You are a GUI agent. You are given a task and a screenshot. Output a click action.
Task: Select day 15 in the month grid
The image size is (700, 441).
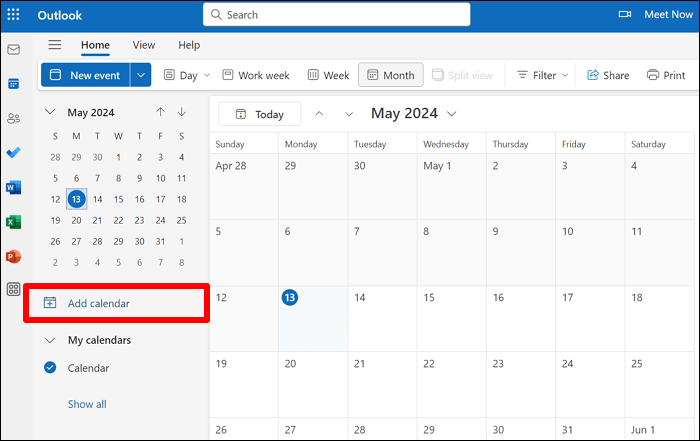click(452, 319)
